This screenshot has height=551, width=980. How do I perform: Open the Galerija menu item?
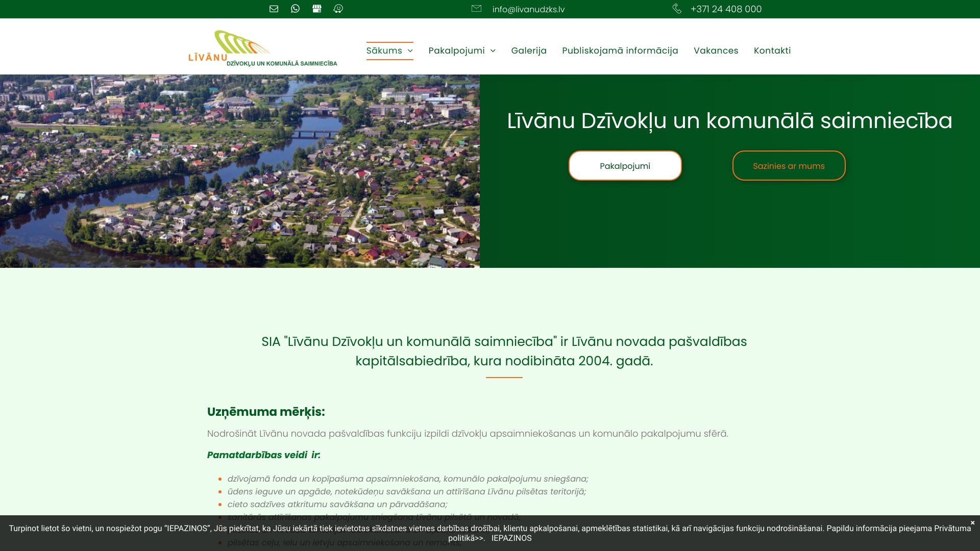529,51
